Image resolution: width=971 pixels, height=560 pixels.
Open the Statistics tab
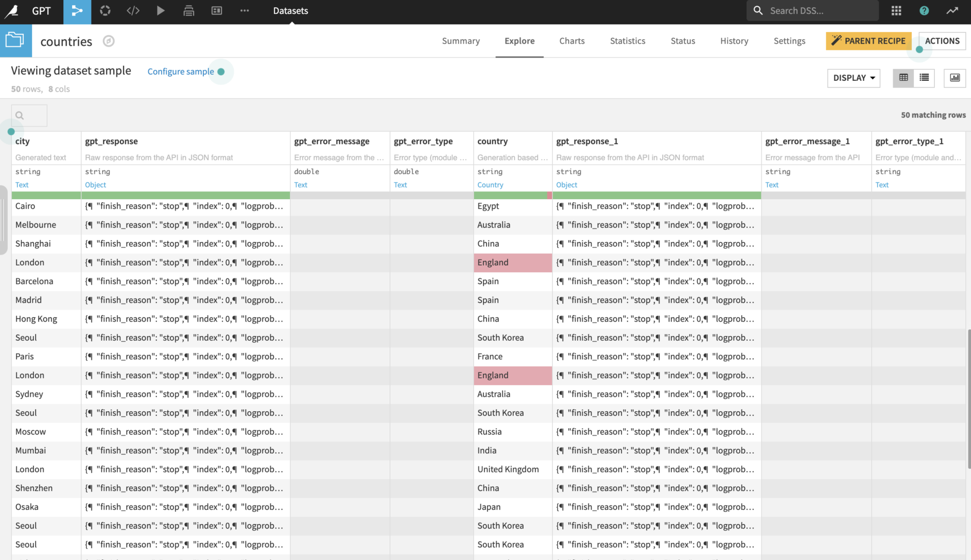click(627, 41)
